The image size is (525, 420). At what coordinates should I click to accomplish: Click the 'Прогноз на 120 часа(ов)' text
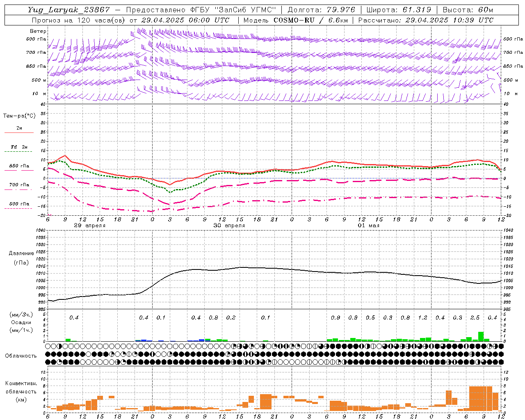click(x=79, y=20)
